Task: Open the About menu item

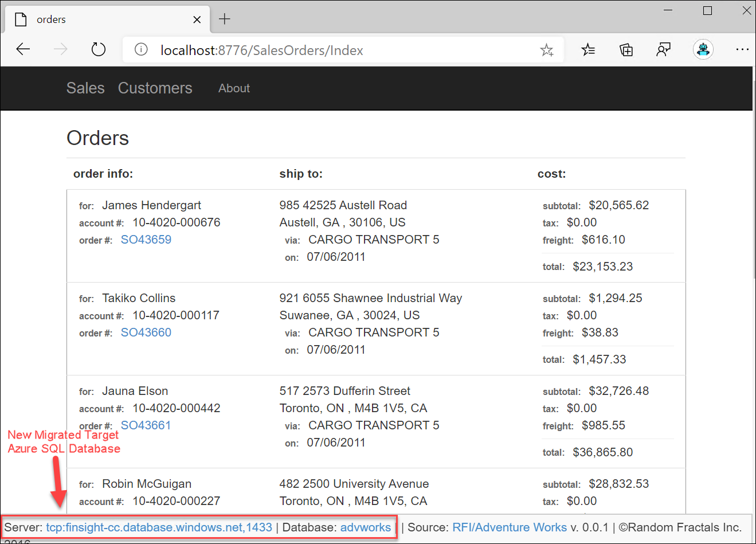Action: click(234, 88)
